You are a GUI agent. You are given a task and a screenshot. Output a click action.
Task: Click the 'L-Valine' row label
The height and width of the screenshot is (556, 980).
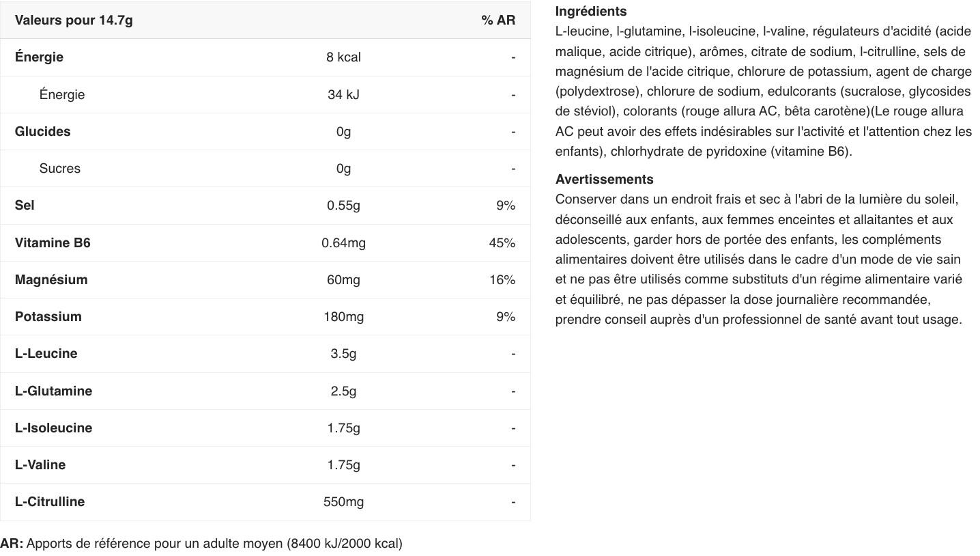[x=40, y=465]
